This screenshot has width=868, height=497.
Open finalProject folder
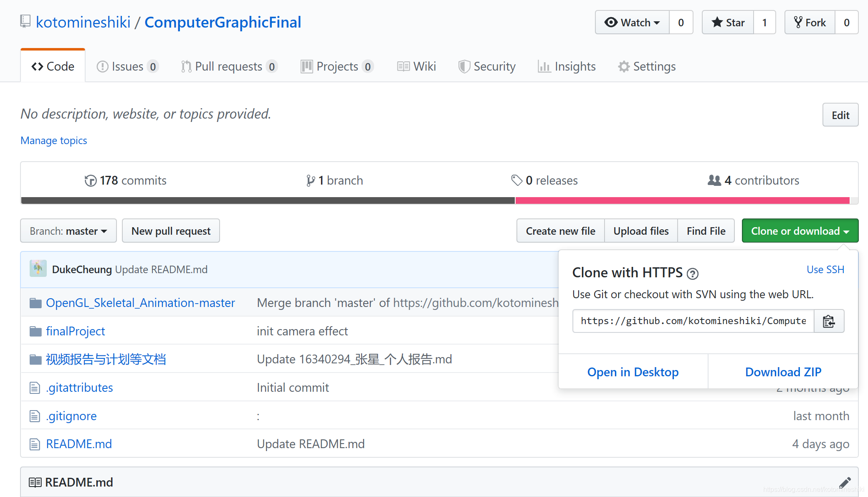(75, 331)
